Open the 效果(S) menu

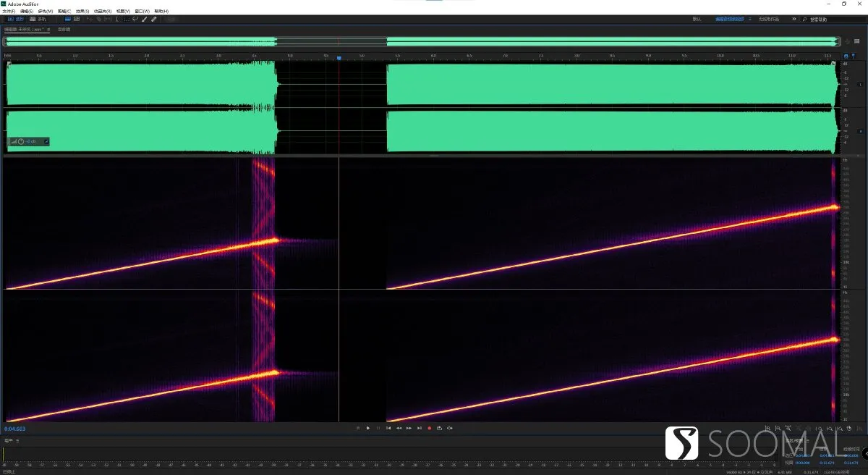(x=82, y=12)
